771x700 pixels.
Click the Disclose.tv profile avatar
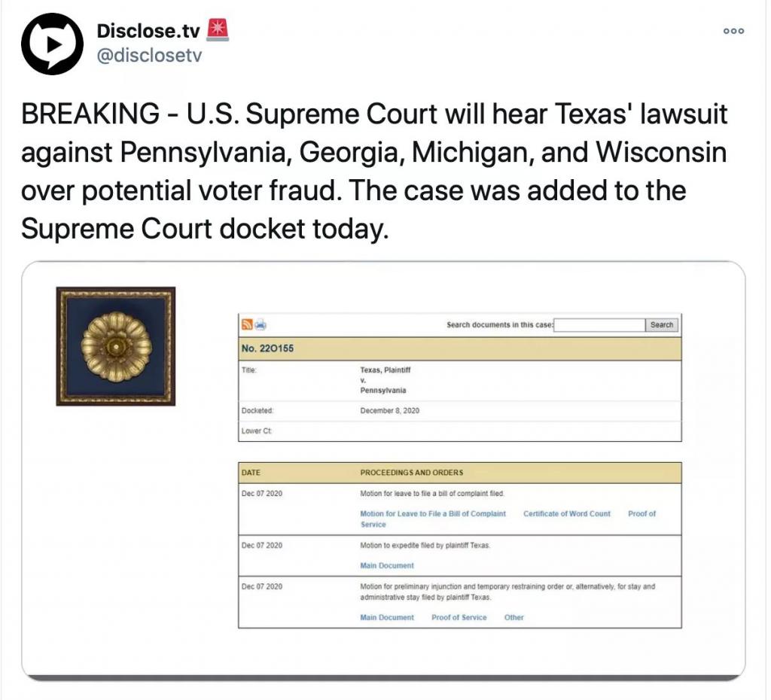point(51,44)
